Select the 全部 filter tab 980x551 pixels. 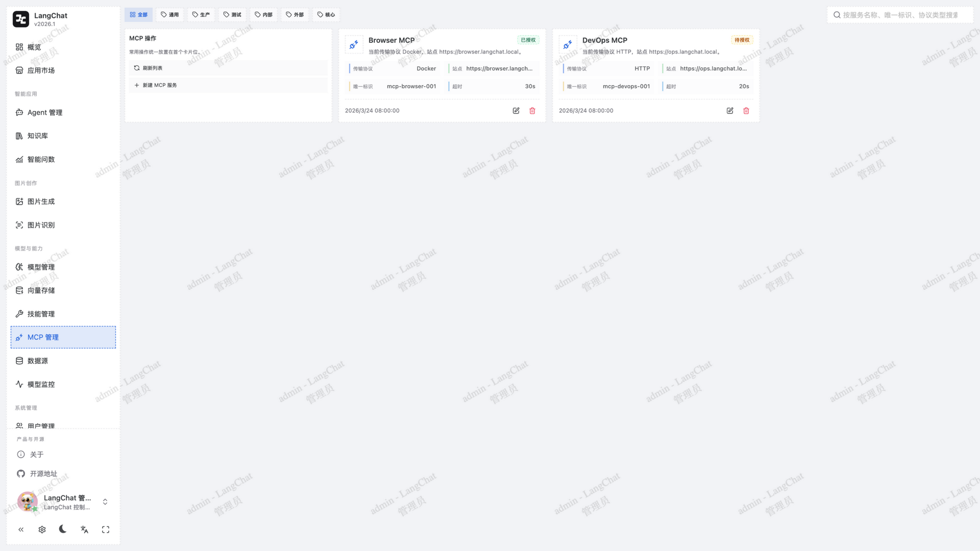[138, 15]
